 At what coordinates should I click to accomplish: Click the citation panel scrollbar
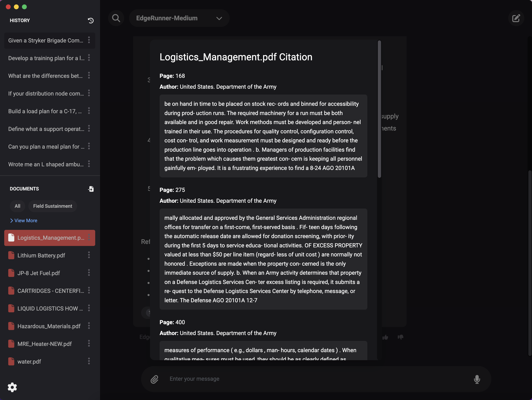[379, 109]
